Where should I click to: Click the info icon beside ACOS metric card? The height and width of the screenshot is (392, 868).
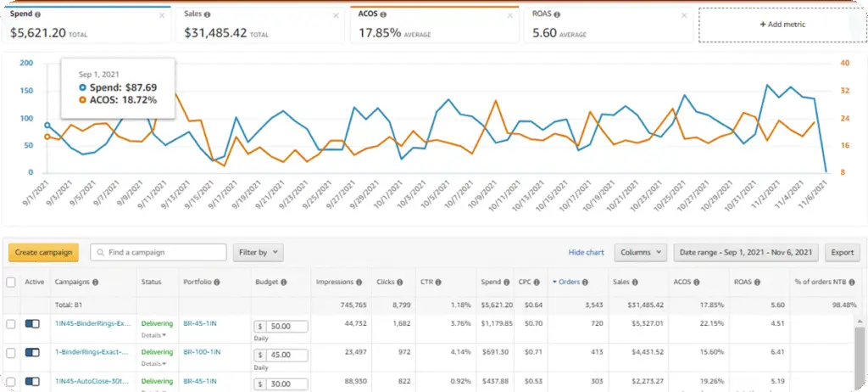coord(384,14)
